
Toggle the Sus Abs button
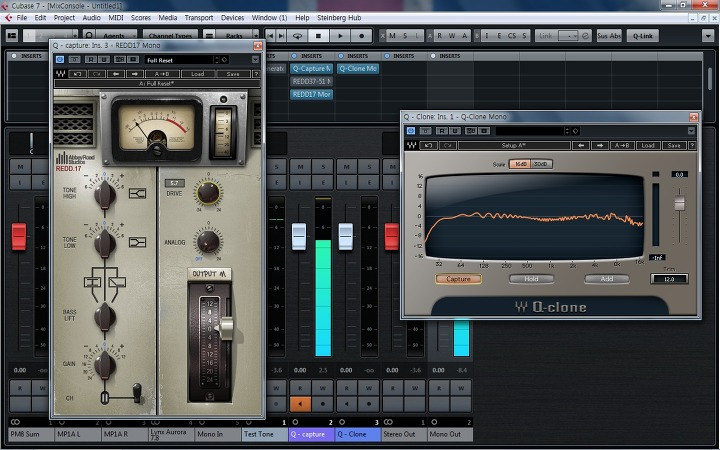pyautogui.click(x=609, y=35)
